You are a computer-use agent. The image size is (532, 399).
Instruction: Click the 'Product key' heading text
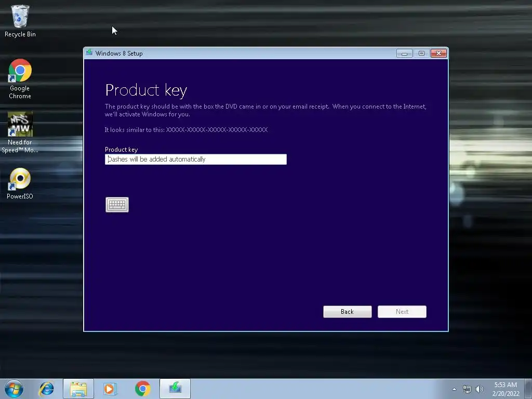coord(146,90)
